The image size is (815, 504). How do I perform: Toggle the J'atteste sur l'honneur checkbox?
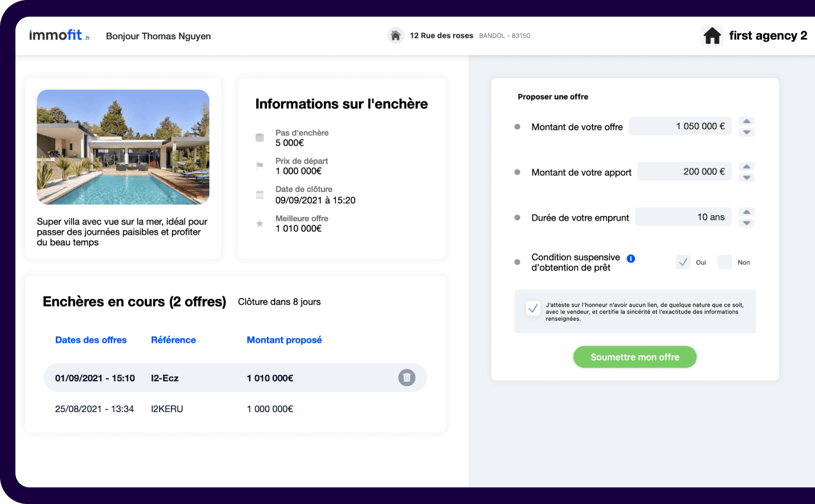pyautogui.click(x=533, y=308)
